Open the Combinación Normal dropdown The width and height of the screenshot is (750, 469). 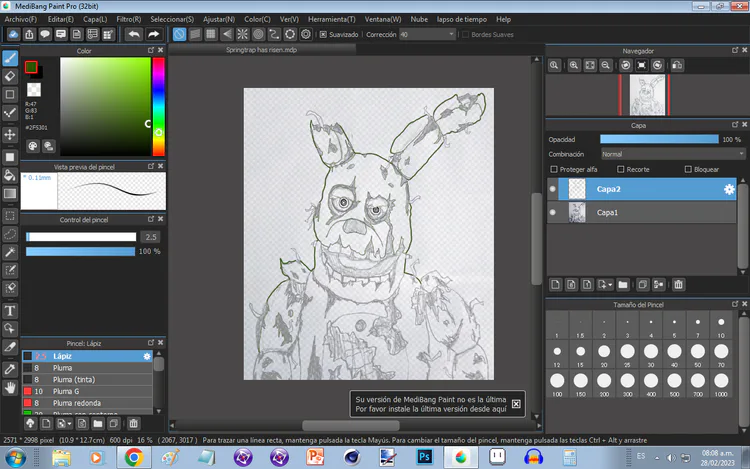[673, 154]
